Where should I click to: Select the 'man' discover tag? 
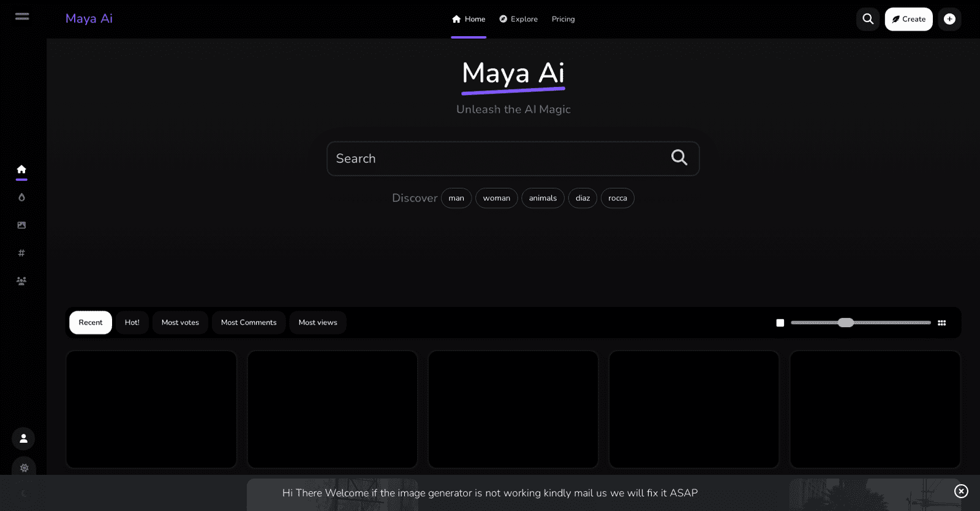tap(456, 198)
